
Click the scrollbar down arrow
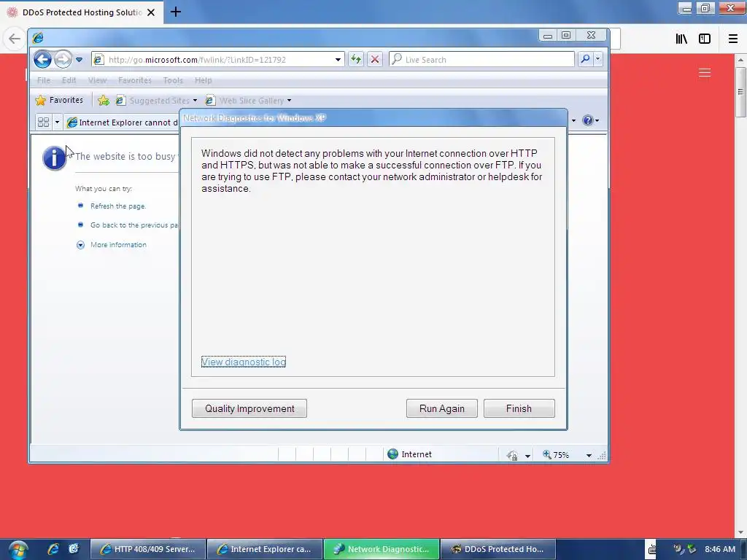[x=740, y=532]
